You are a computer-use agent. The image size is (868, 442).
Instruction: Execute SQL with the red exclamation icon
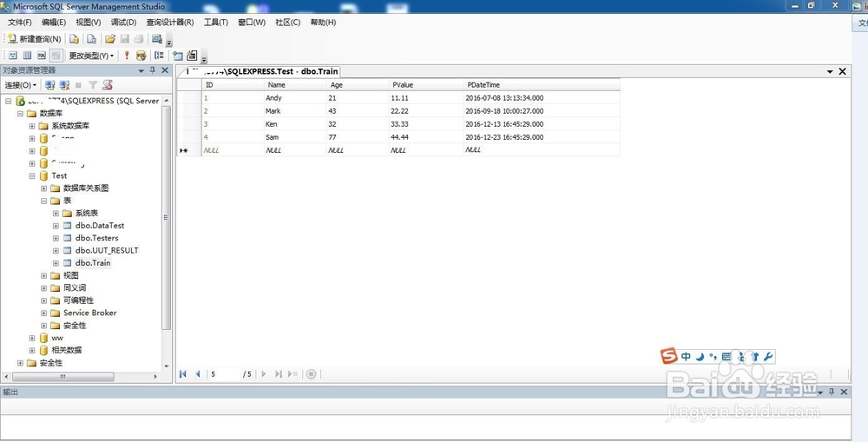coord(127,56)
